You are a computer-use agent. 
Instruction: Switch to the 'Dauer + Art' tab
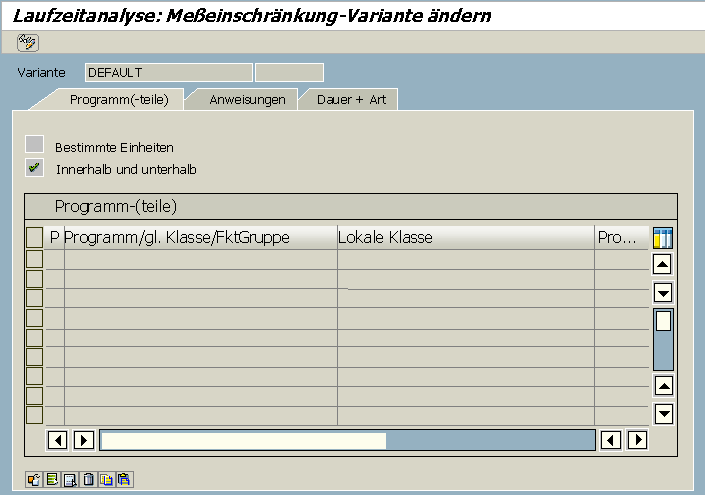tap(351, 99)
